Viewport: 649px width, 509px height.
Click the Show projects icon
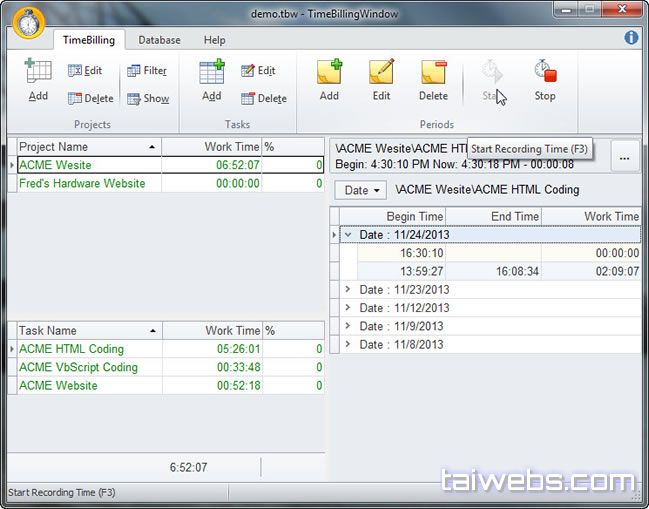click(147, 98)
